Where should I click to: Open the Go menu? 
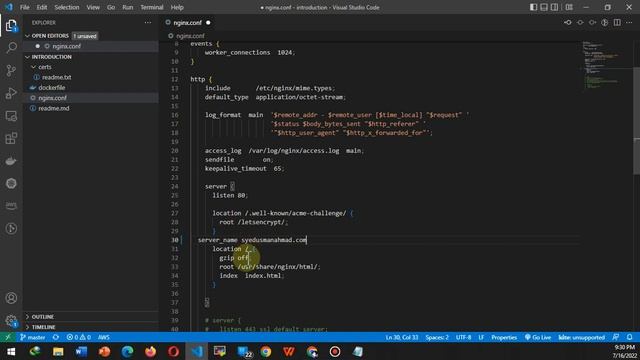click(x=111, y=7)
